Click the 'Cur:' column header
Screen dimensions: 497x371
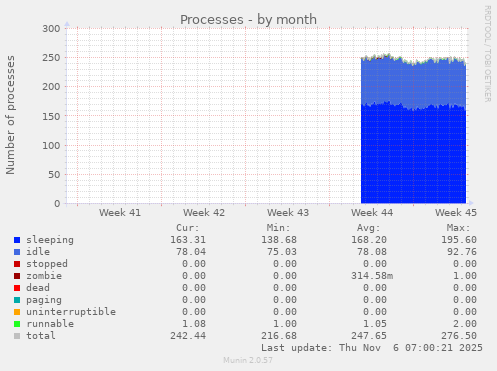pyautogui.click(x=188, y=228)
